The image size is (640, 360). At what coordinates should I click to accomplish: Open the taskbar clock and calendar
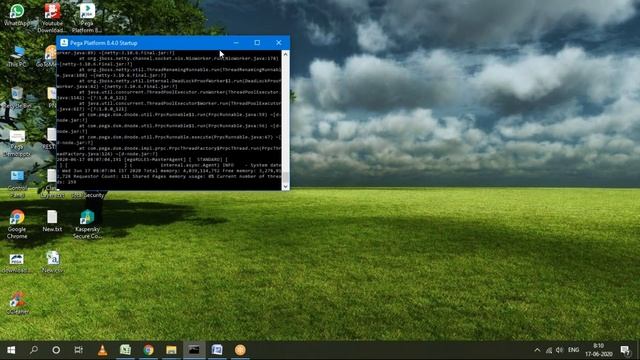(x=599, y=350)
